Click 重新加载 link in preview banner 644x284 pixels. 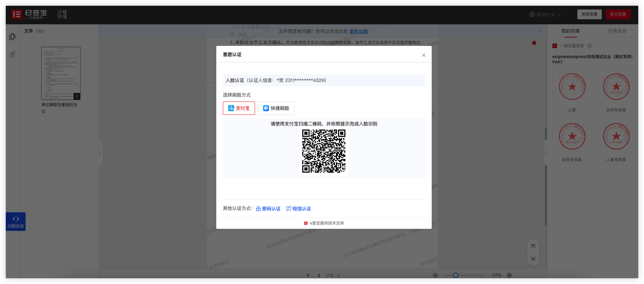[358, 31]
